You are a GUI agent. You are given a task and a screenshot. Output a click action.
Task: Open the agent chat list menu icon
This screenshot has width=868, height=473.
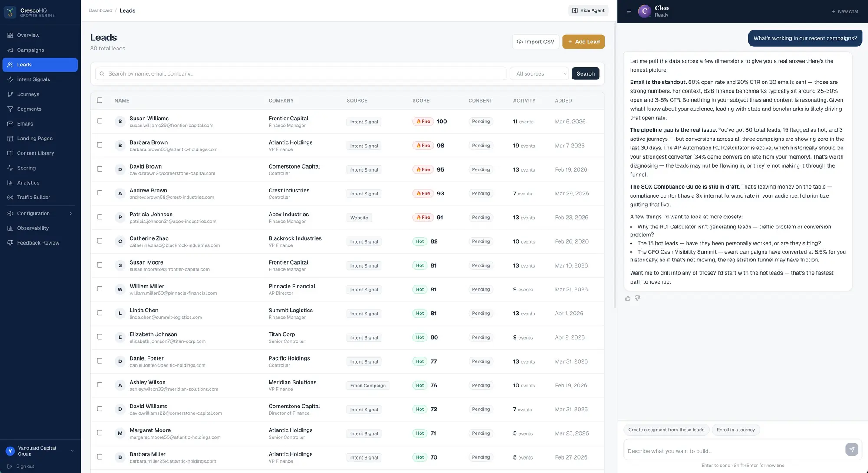pyautogui.click(x=629, y=11)
